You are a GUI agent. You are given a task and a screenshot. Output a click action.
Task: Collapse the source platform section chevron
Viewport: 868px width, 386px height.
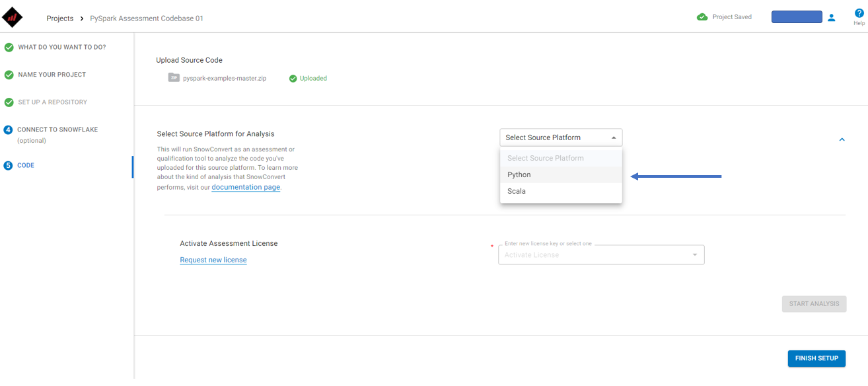point(842,139)
